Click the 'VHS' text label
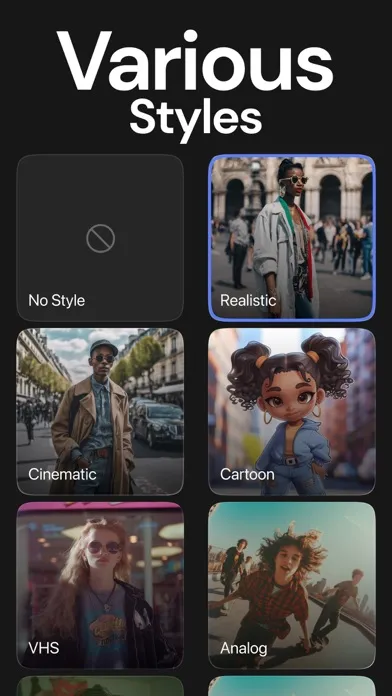 44,648
